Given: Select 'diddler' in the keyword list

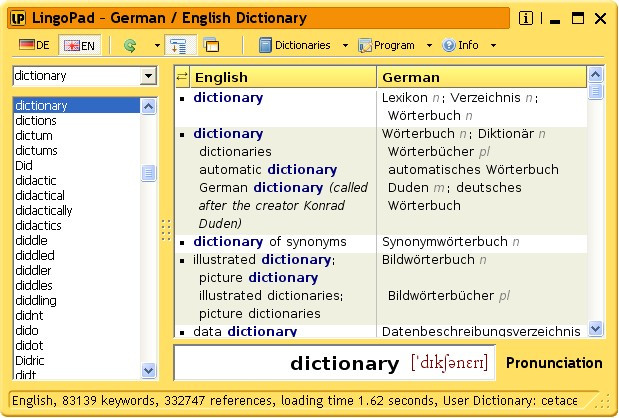Looking at the screenshot, I should (77, 270).
